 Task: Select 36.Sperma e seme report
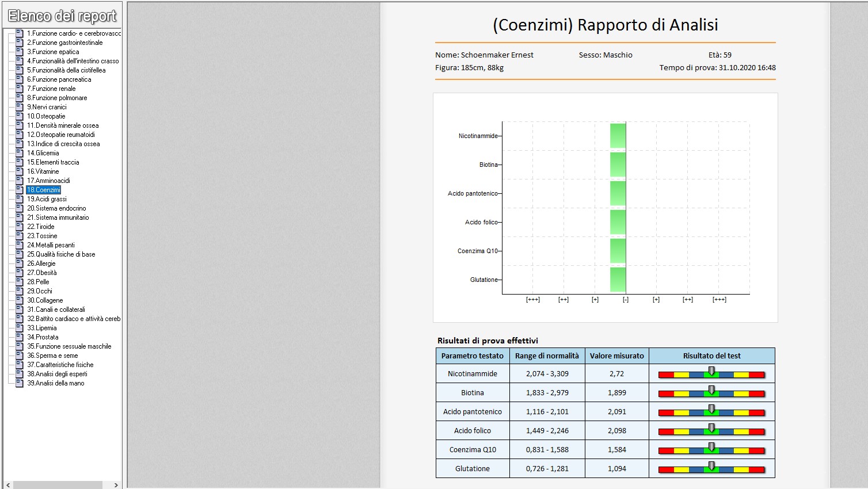point(52,356)
